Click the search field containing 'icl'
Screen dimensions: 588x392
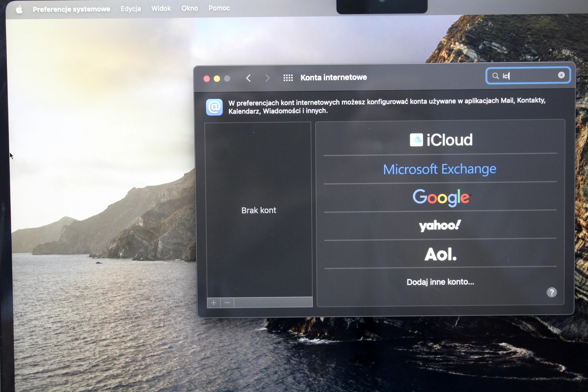tap(528, 75)
